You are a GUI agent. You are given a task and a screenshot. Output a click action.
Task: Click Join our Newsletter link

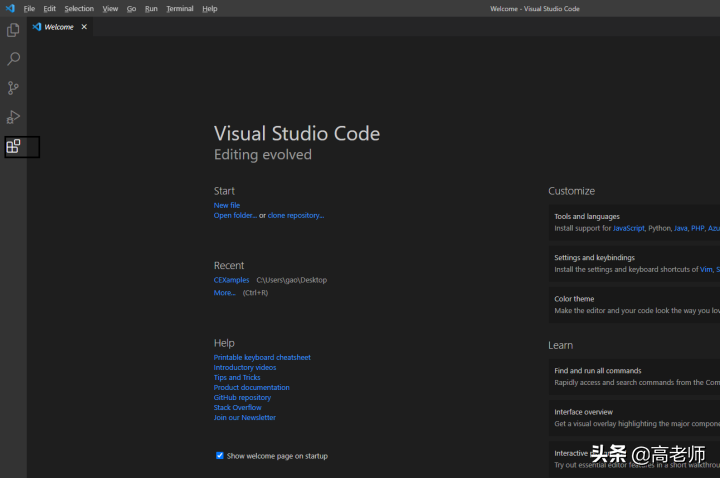(x=245, y=418)
